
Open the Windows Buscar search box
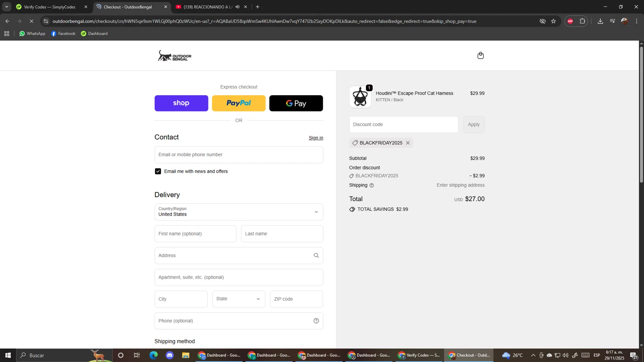(x=64, y=355)
